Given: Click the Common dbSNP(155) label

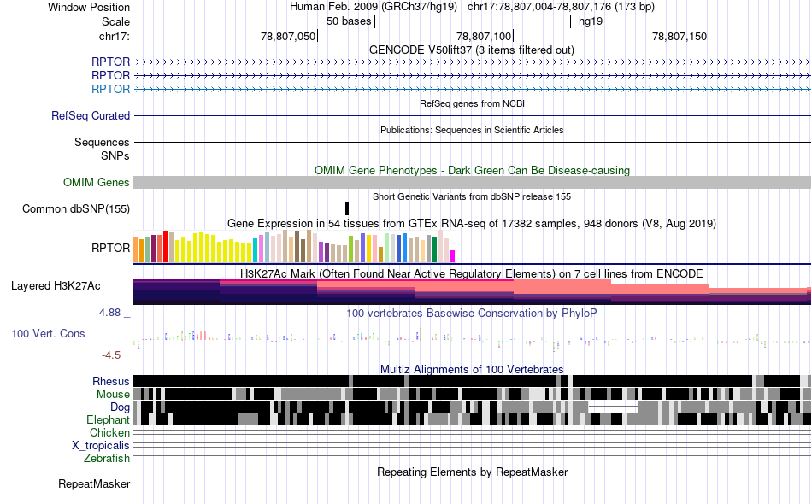Looking at the screenshot, I should (75, 208).
